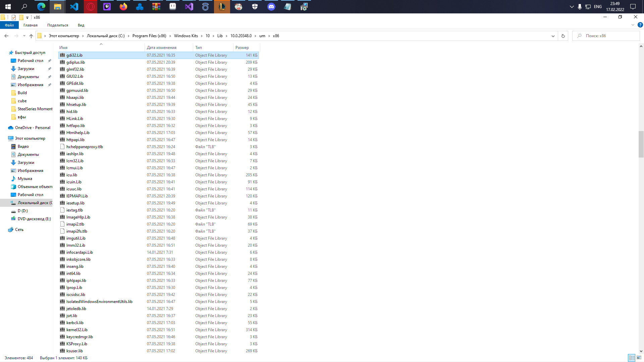Open Firefox from the taskbar
644x362 pixels.
(x=123, y=7)
